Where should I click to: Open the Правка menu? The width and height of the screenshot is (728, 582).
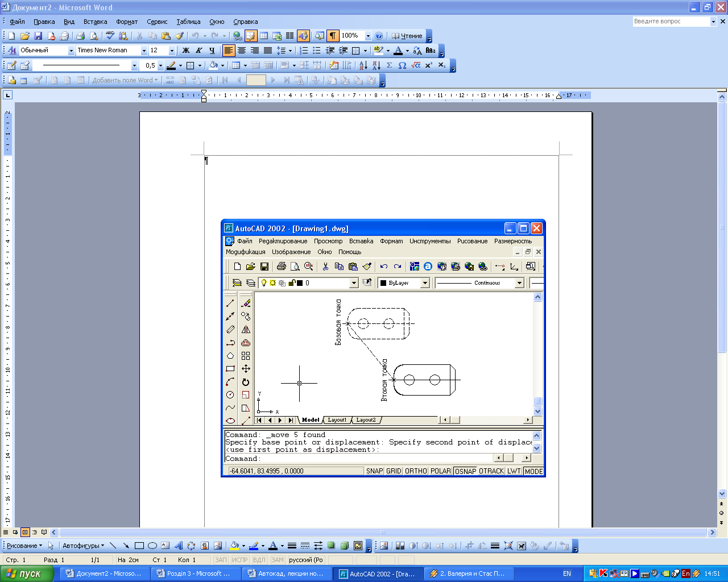(44, 22)
